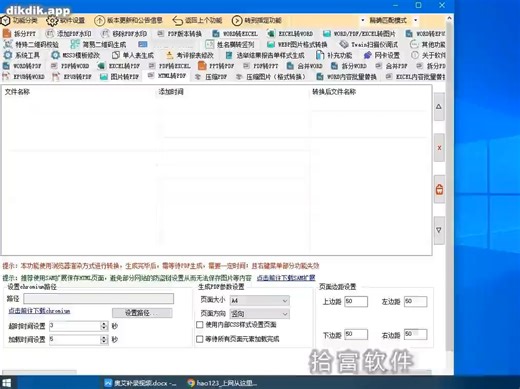The width and height of the screenshot is (520, 389).
Task: Open the 拆分PPT split tool
Action: click(x=19, y=34)
